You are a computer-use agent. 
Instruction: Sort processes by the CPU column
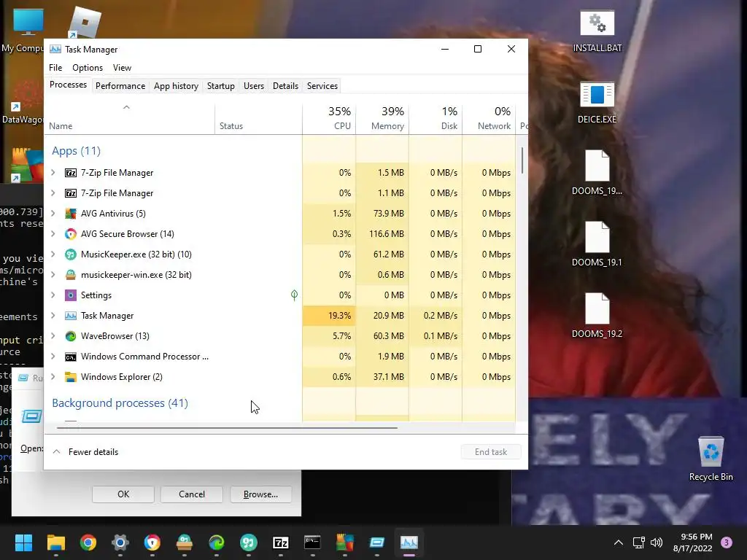[x=329, y=118]
